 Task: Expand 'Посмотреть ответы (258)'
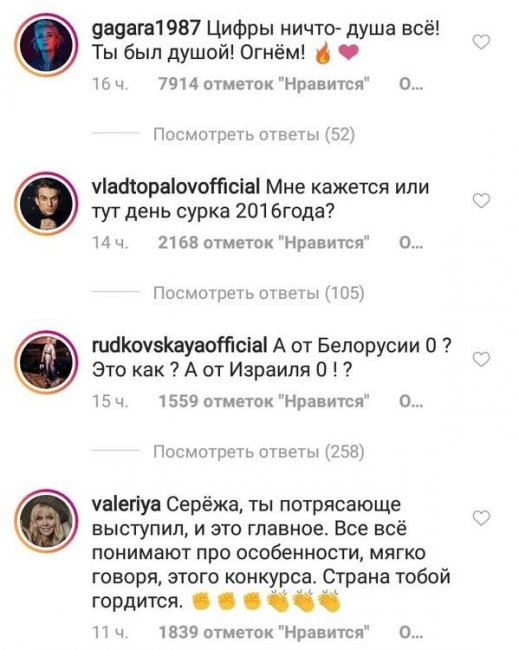click(x=259, y=452)
